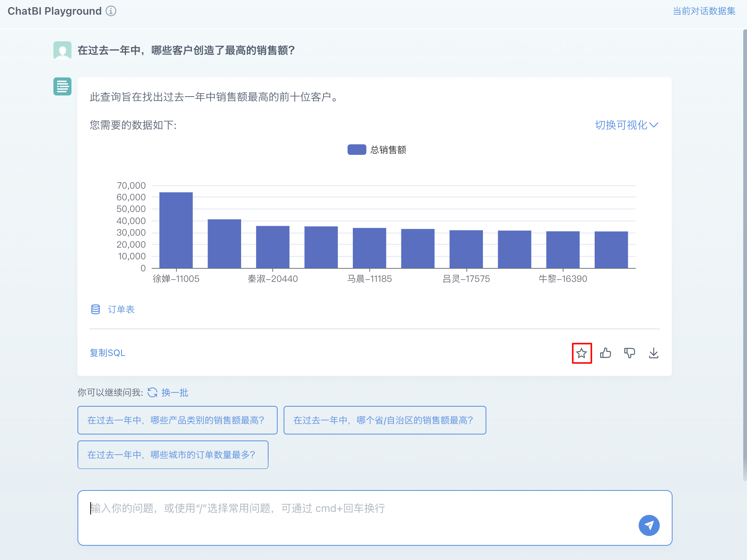The width and height of the screenshot is (747, 560).
Task: Click the bar above 牛黎-16390
Action: 563,250
